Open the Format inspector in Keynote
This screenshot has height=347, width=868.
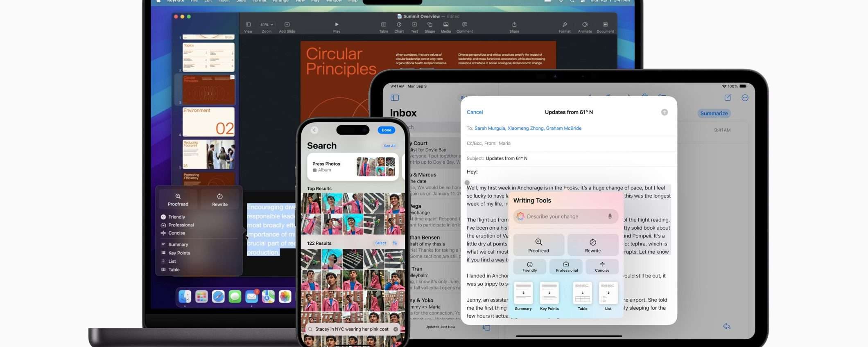click(565, 27)
